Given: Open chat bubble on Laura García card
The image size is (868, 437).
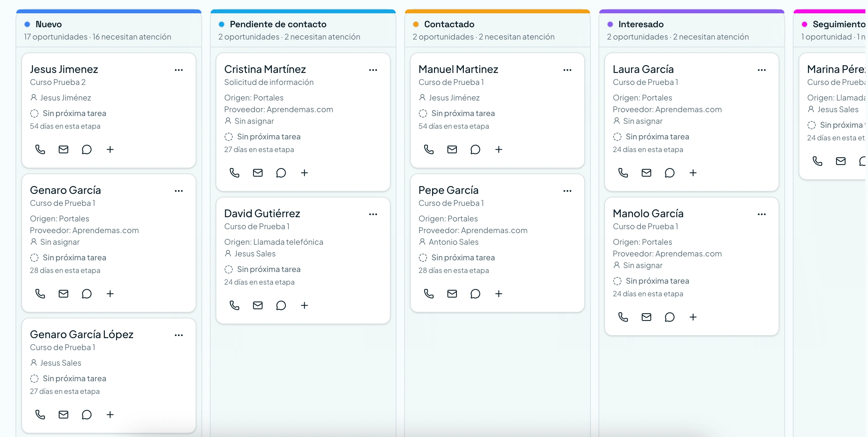Looking at the screenshot, I should point(669,173).
